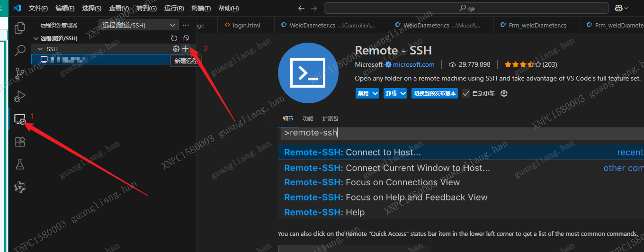Screen dimensions: 644x252
Task: Open the Extensions view icon
Action: 20,142
